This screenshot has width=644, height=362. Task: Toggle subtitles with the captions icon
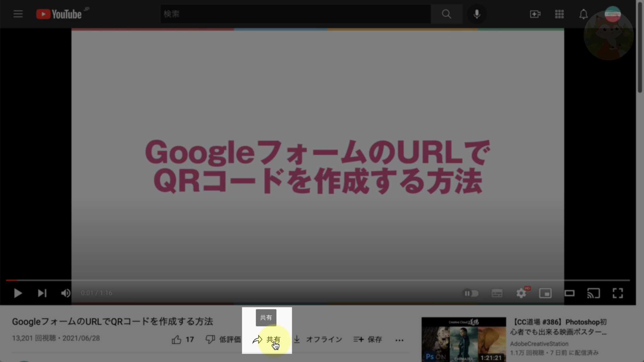(497, 293)
